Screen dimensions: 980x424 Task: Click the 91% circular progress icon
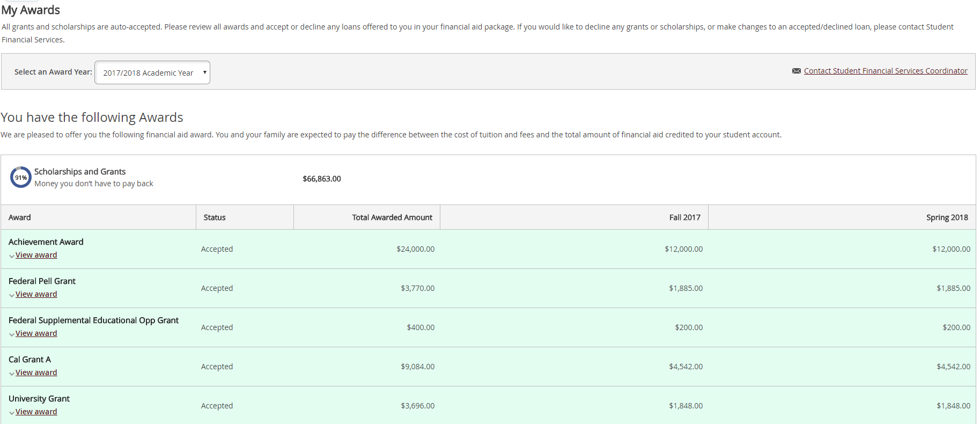(x=21, y=178)
